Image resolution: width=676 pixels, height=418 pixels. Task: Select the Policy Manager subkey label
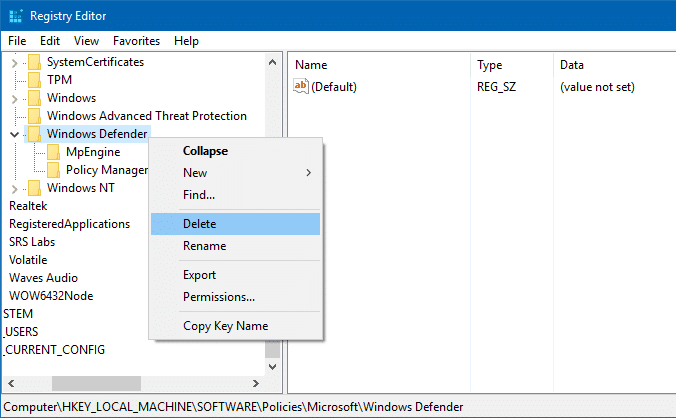coord(107,170)
